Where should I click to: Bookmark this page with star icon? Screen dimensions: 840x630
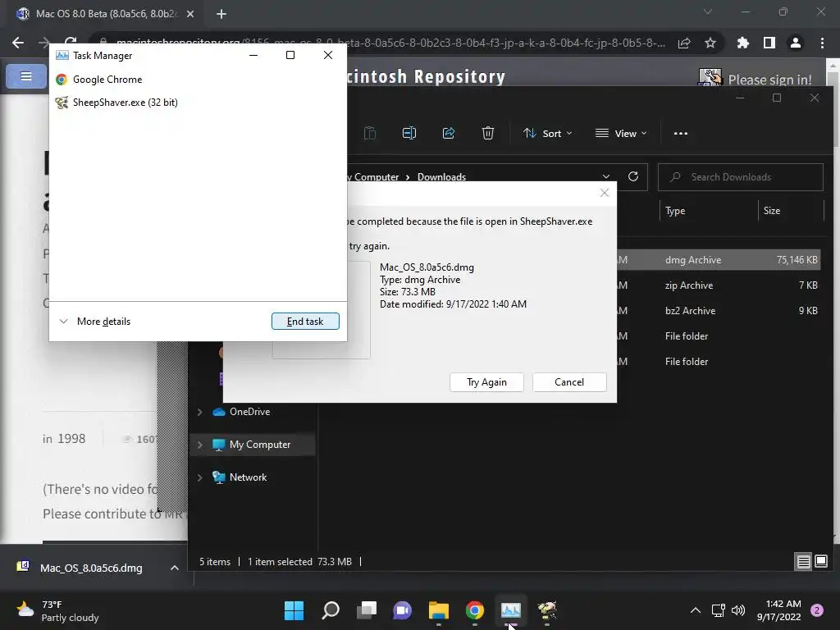[x=710, y=43]
